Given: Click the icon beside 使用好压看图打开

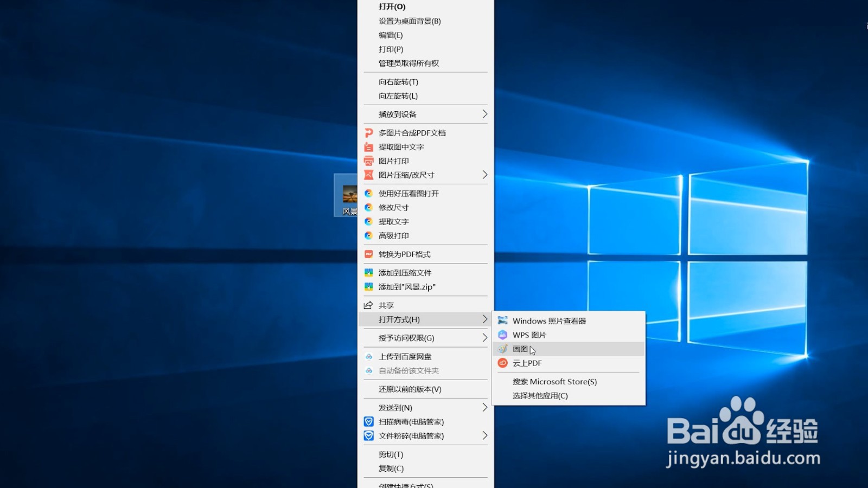Looking at the screenshot, I should [368, 194].
